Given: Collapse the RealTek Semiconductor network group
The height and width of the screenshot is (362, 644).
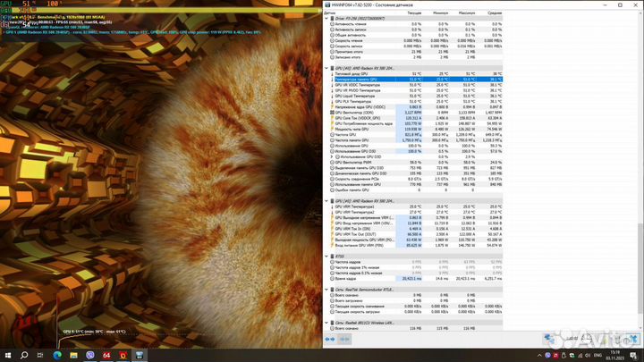Looking at the screenshot, I should (326, 290).
